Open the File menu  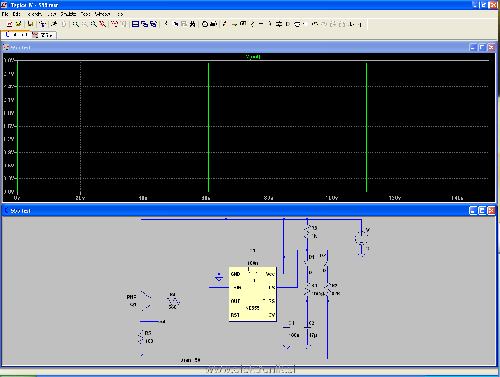[5, 14]
